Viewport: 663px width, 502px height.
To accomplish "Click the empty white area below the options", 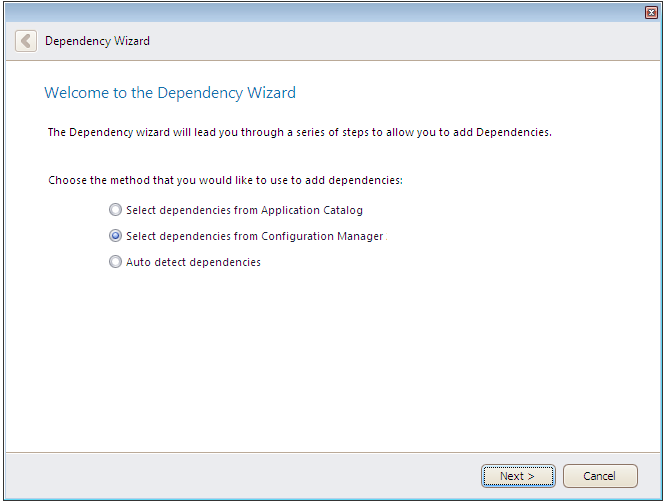I will (x=330, y=360).
